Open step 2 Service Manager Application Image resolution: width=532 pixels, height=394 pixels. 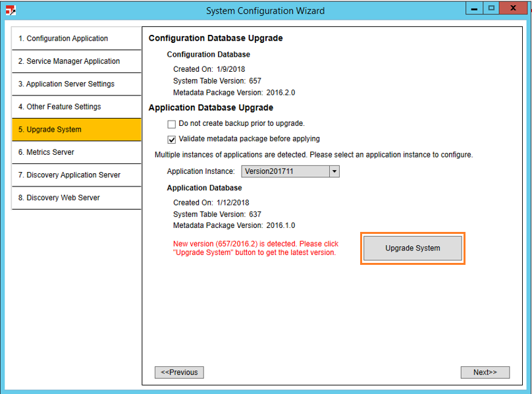point(76,61)
